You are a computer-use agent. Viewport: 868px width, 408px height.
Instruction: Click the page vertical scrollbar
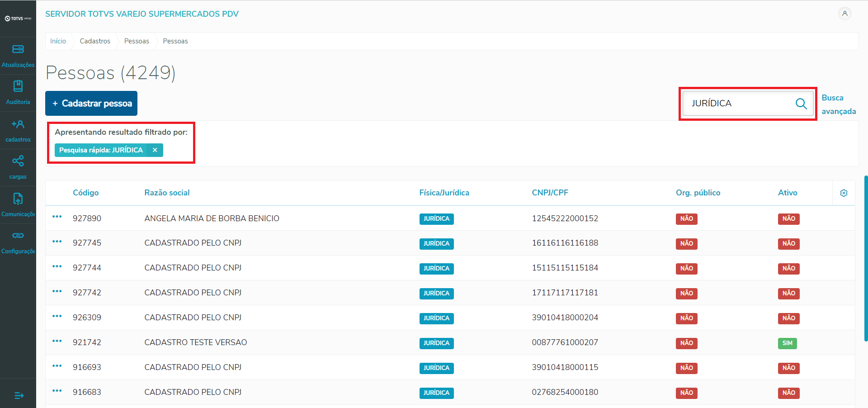tap(866, 258)
